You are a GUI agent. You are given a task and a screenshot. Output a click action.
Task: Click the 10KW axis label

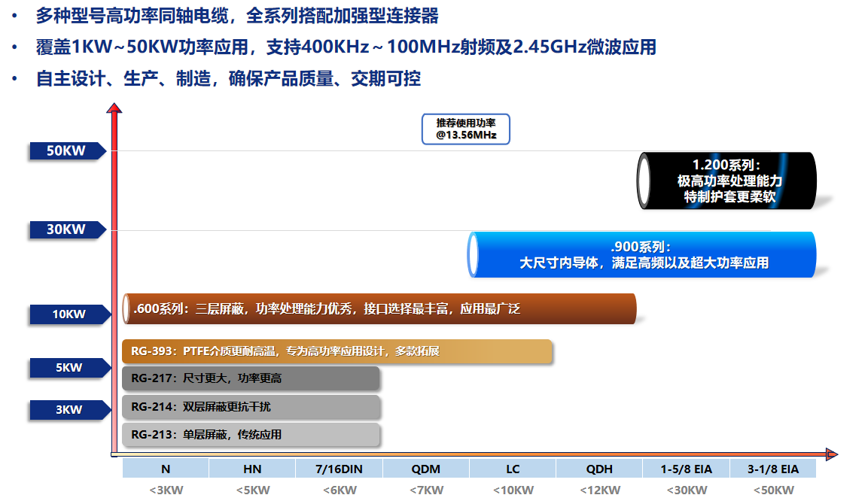[x=69, y=314]
